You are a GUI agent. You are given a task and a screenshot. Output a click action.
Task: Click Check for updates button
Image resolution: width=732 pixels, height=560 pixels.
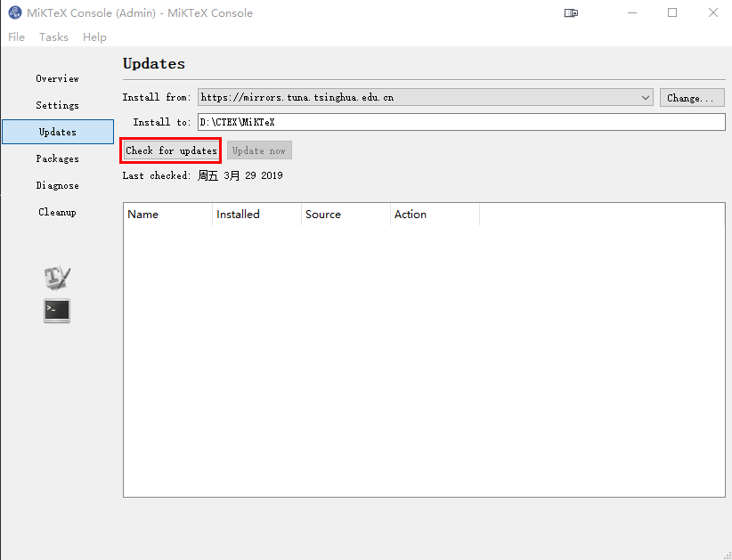[x=171, y=150]
